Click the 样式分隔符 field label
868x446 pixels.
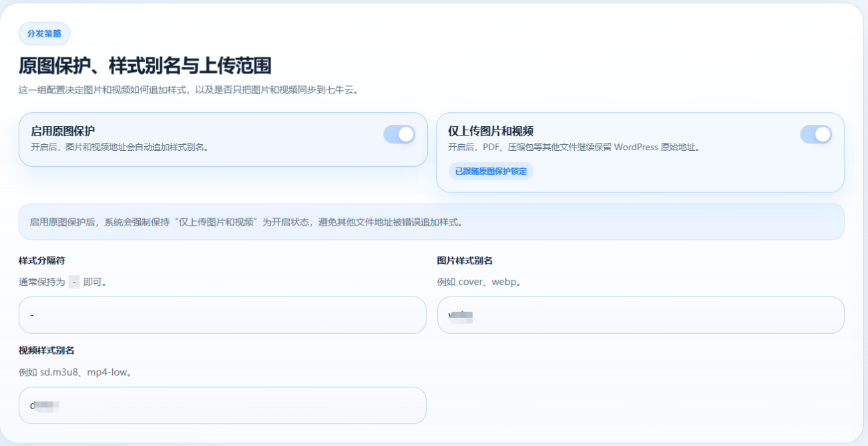[x=41, y=260]
